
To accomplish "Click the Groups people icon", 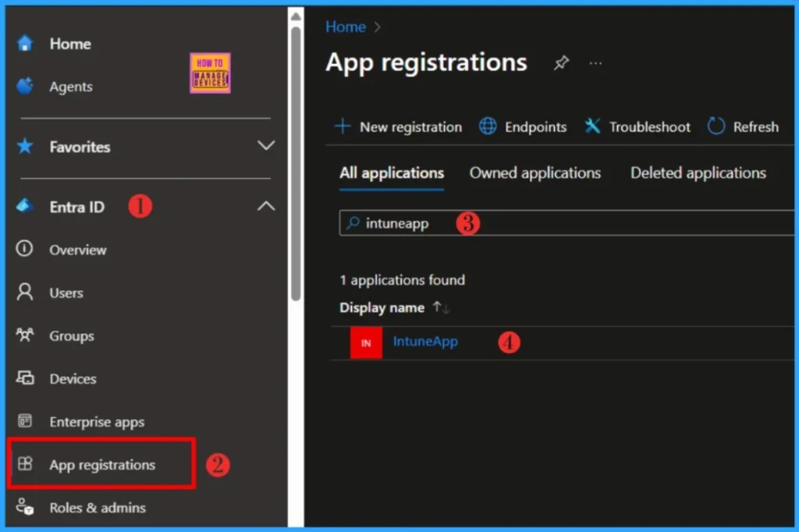I will tap(24, 335).
